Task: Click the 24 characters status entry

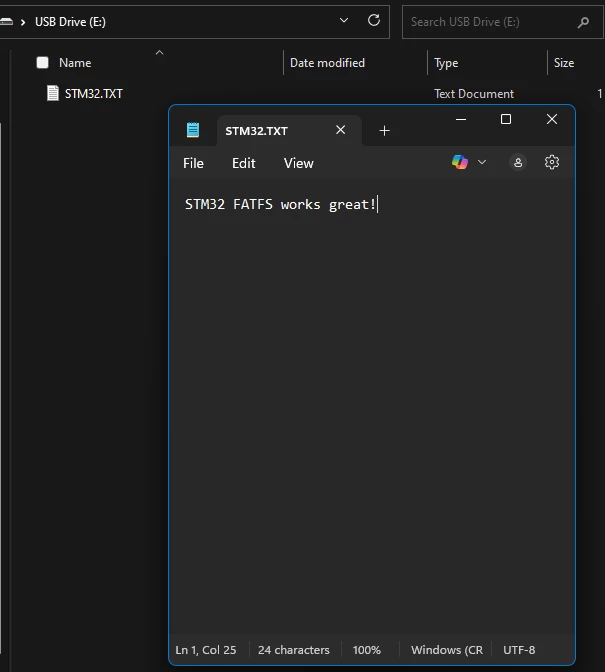Action: click(x=294, y=650)
